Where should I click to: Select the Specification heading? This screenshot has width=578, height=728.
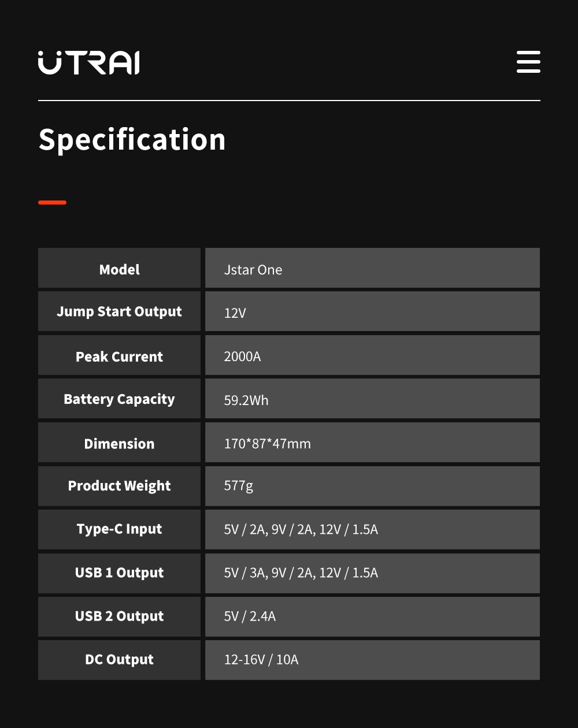[132, 140]
